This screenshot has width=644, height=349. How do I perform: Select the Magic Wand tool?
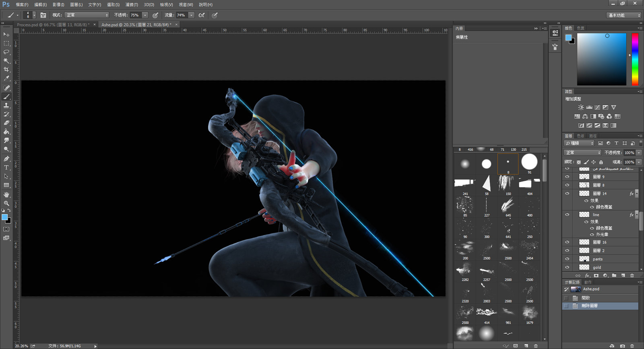click(x=6, y=61)
